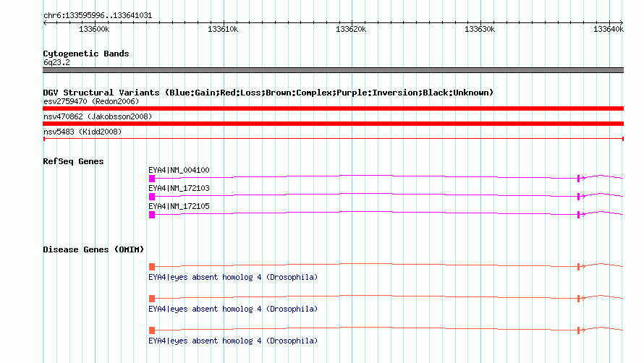Click first exon box of EYA4|NM_004100
Screen dimensions: 644x363
click(x=152, y=179)
